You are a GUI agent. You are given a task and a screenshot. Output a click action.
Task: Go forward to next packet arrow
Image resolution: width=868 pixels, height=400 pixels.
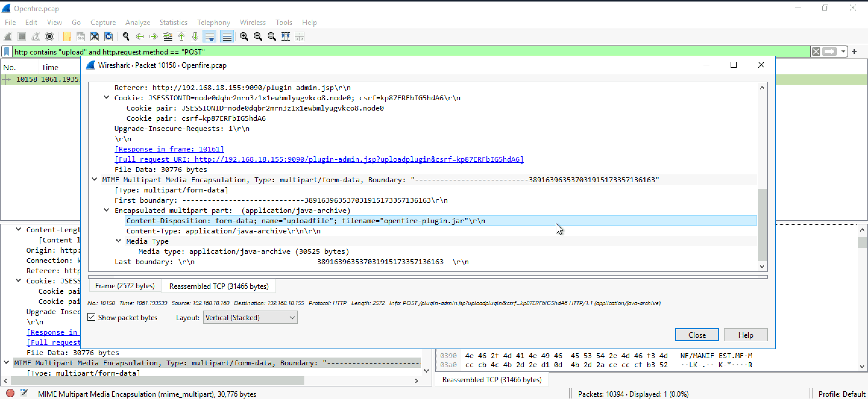coord(153,36)
